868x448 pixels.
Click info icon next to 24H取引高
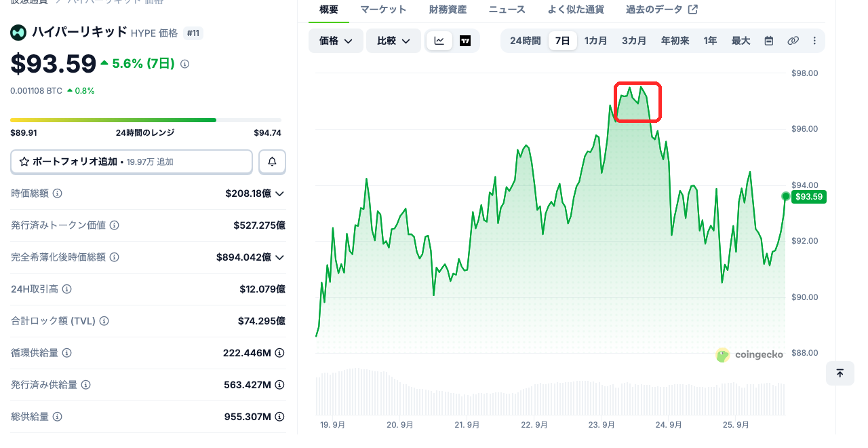coord(66,289)
